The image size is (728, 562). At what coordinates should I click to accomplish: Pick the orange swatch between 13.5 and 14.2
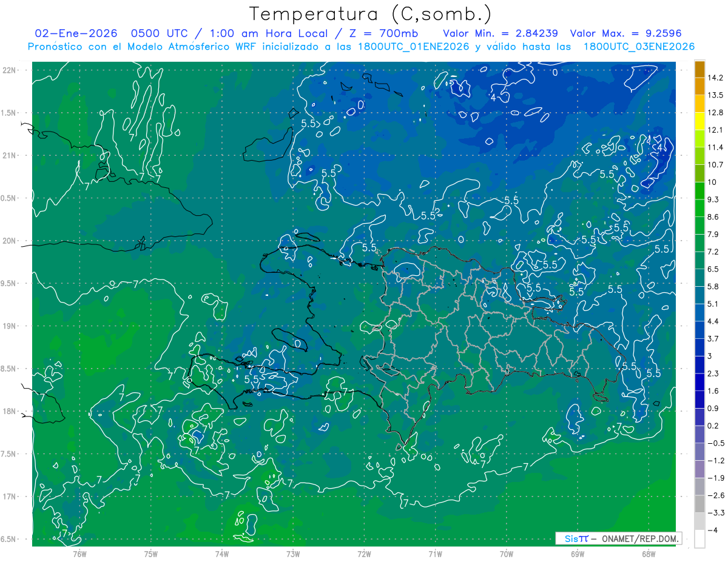699,86
